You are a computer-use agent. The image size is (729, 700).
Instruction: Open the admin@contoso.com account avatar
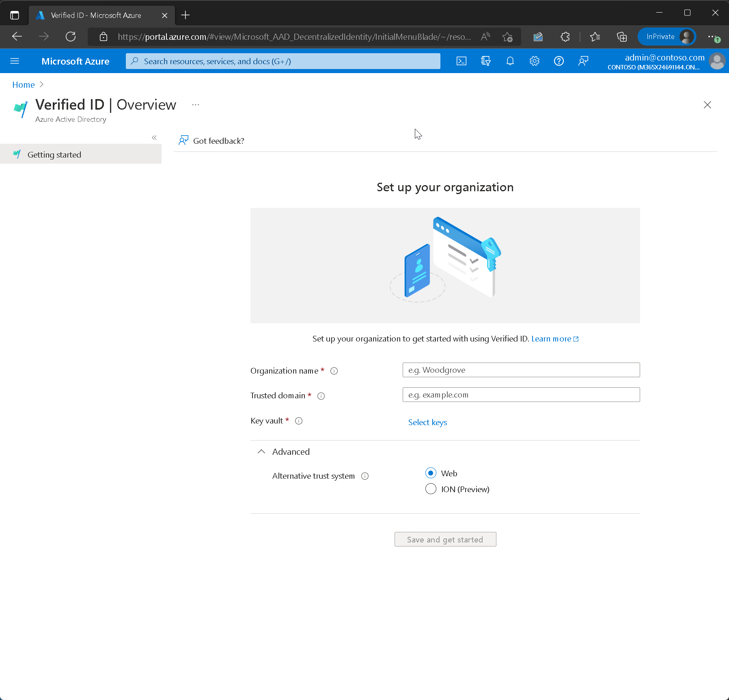coord(717,61)
